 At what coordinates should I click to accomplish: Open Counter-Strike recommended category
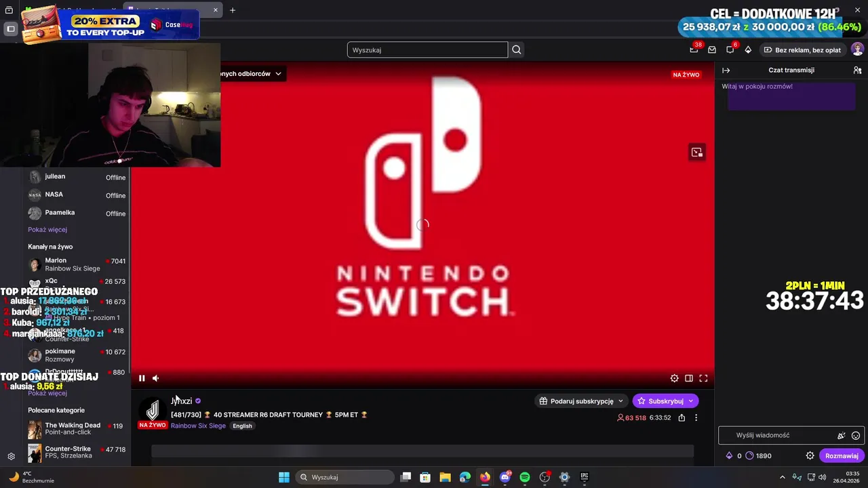[x=77, y=452]
